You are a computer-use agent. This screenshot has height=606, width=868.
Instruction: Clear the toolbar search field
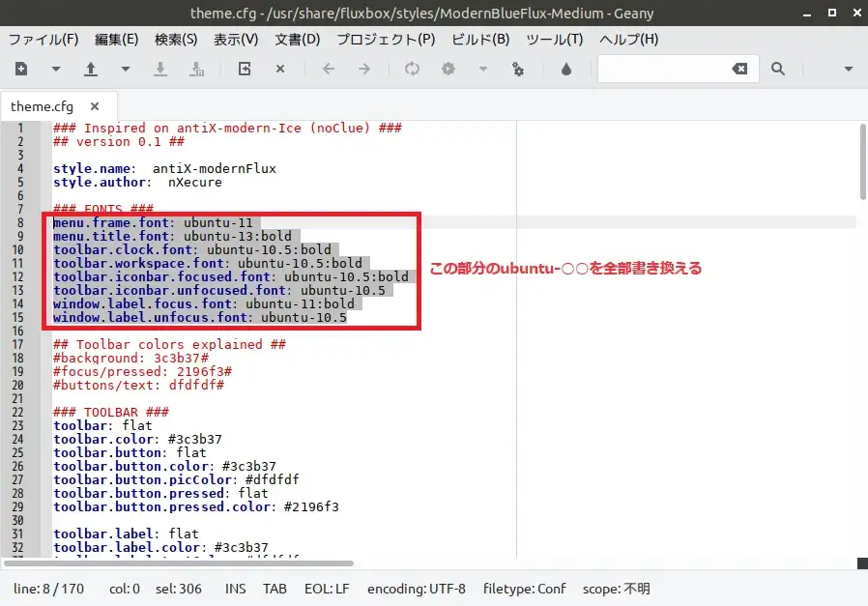pos(739,69)
